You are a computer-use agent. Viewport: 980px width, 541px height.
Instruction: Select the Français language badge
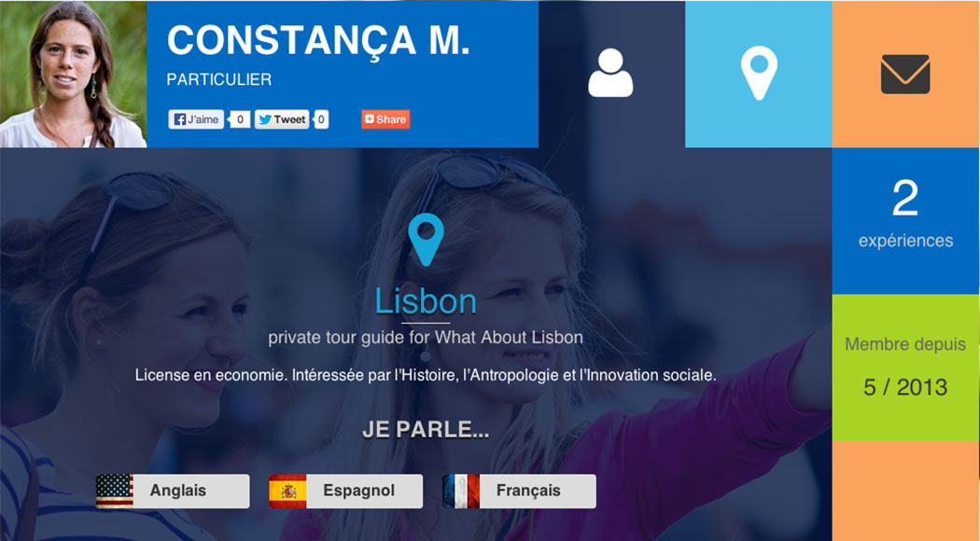519,491
